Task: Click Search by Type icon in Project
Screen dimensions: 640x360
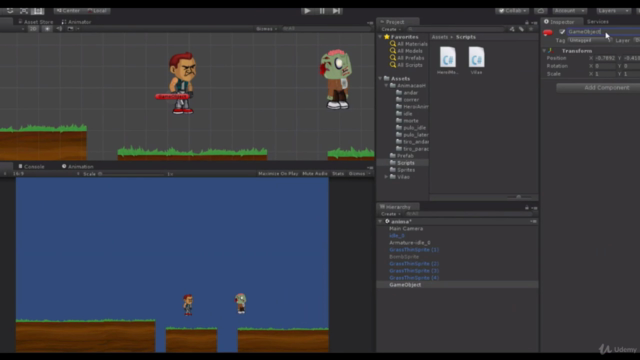Action: (512, 29)
